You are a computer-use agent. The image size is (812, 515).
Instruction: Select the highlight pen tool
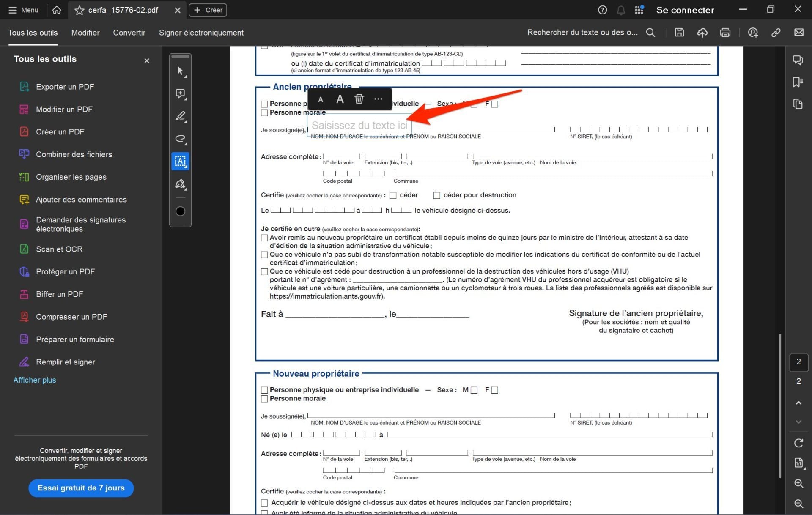click(180, 116)
